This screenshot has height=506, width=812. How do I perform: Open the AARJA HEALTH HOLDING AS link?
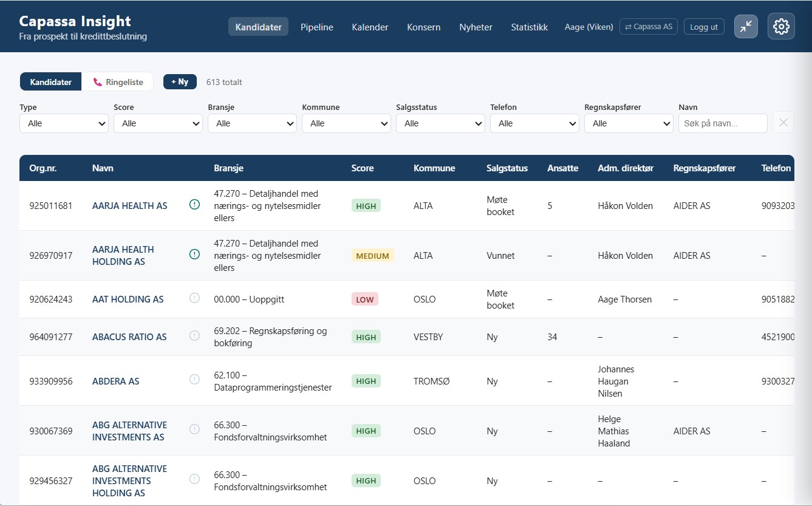[123, 255]
